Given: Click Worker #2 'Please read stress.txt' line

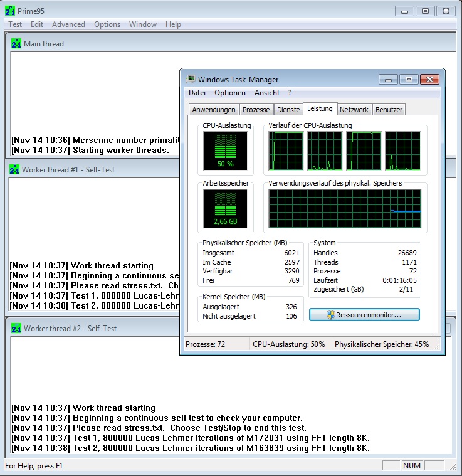Looking at the screenshot, I should pos(159,428).
